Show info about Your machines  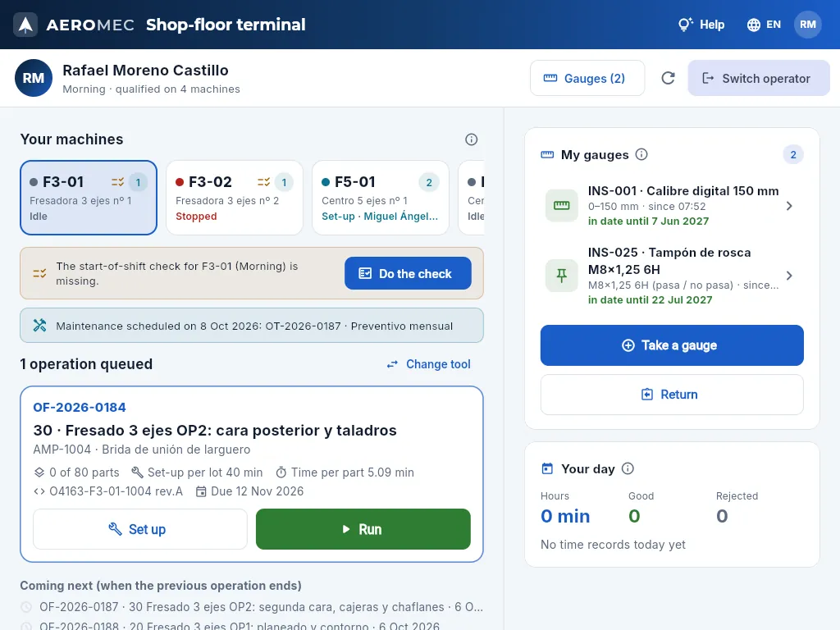pos(471,139)
